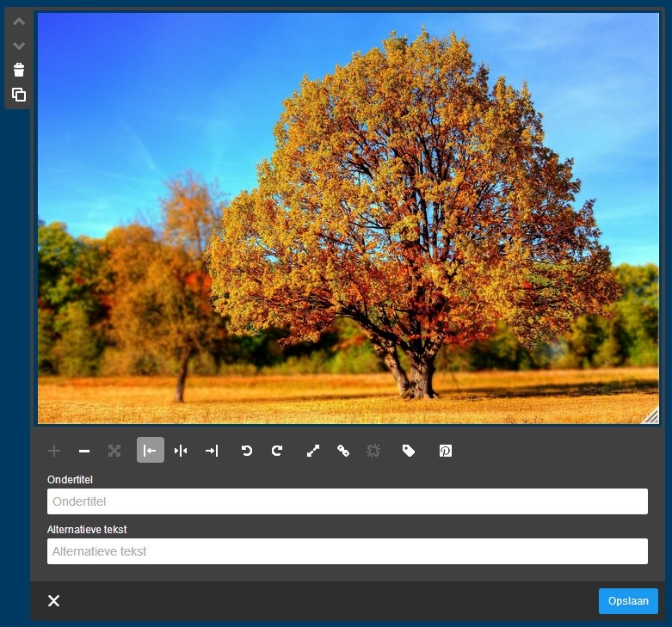Click the greyed remove-link icon

(373, 451)
